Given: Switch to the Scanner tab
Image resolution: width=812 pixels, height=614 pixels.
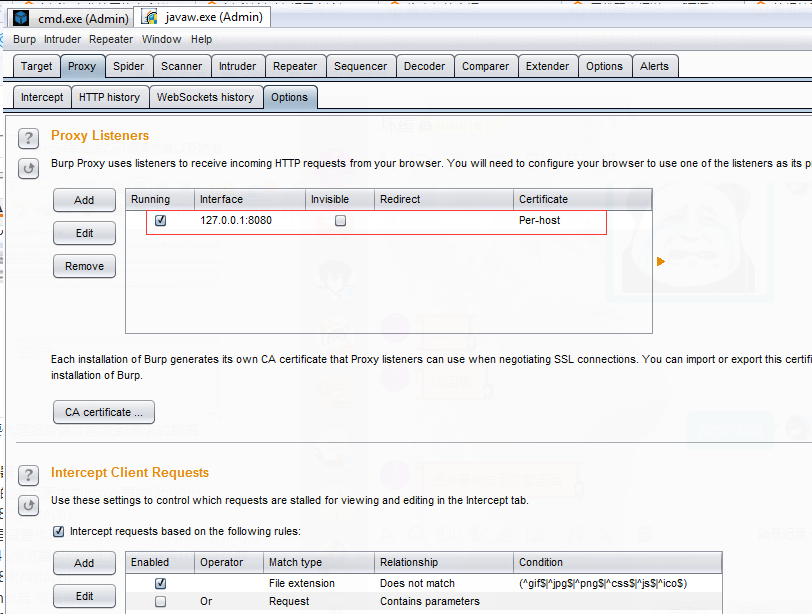Looking at the screenshot, I should point(181,66).
